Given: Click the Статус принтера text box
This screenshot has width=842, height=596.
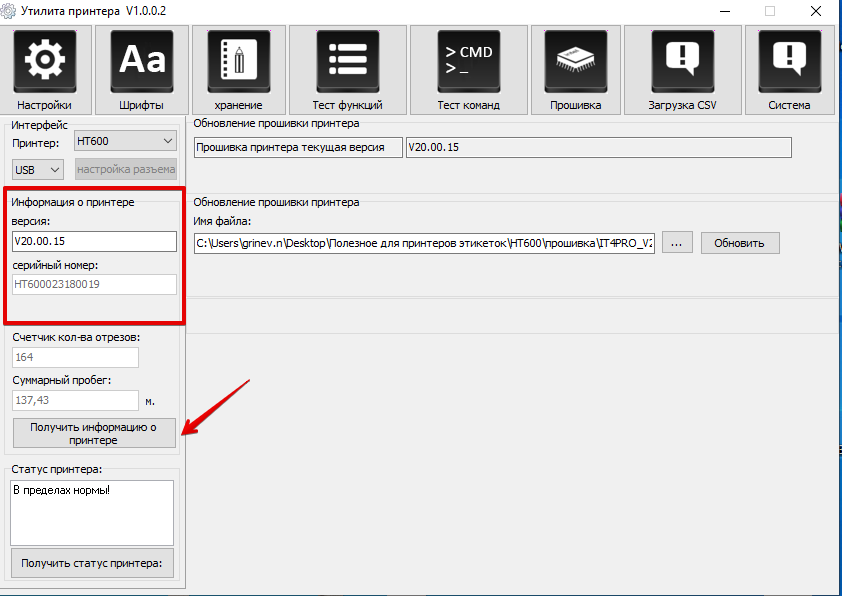Looking at the screenshot, I should pyautogui.click(x=92, y=512).
